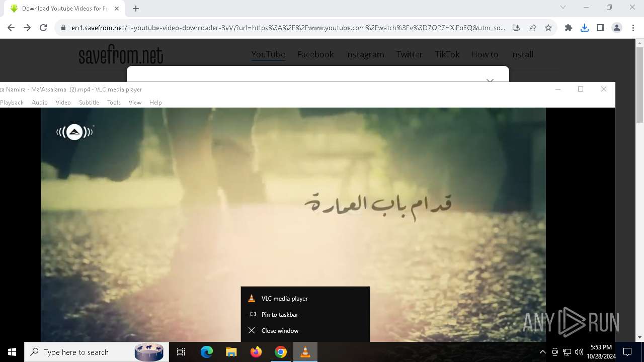
Task: Open VLC Video menu
Action: point(63,103)
